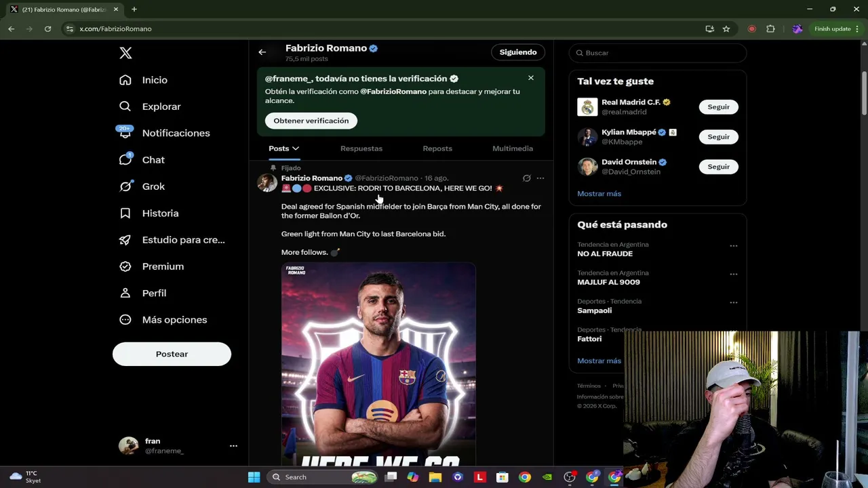Click the Explorar magnifier icon
The height and width of the screenshot is (488, 868).
click(125, 106)
